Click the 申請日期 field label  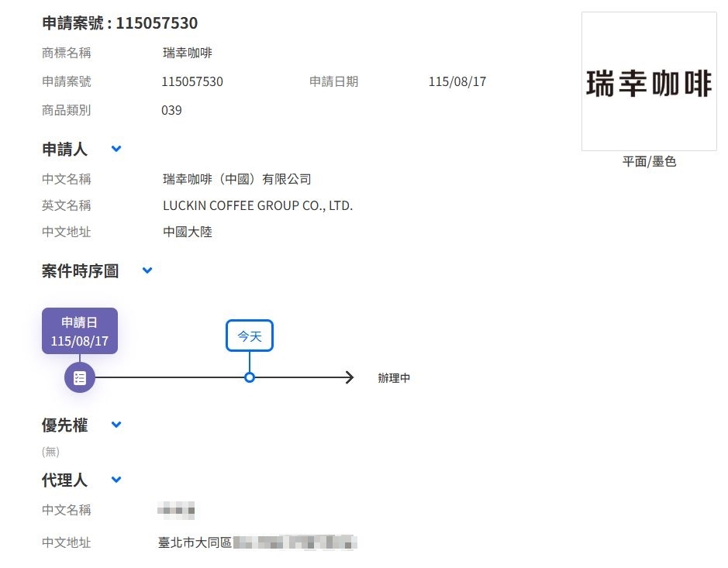click(x=334, y=81)
